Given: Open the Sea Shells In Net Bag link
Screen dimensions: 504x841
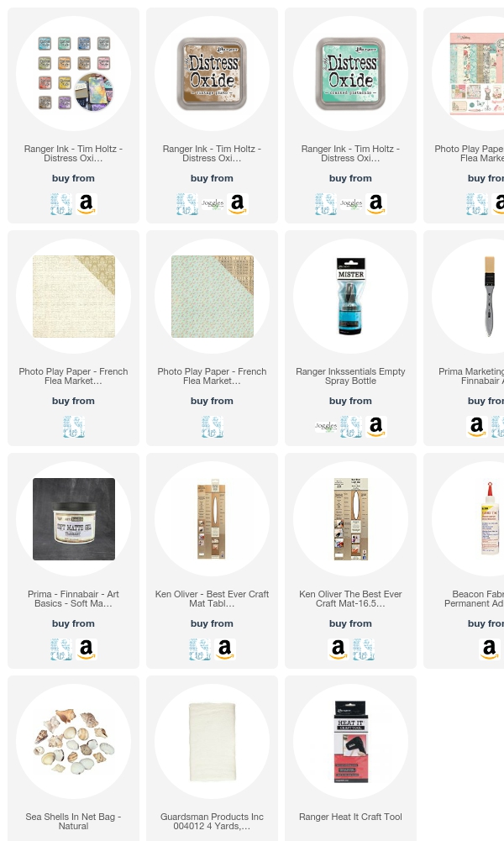Looking at the screenshot, I should click(73, 821).
